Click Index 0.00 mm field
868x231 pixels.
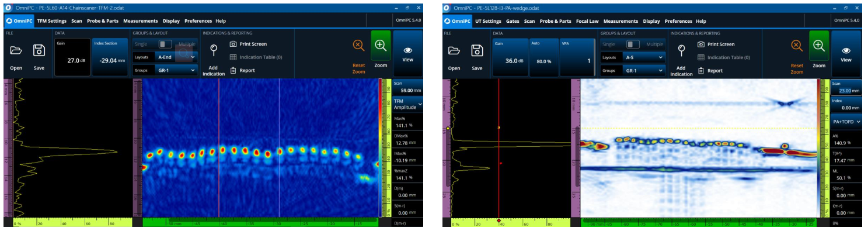(846, 105)
